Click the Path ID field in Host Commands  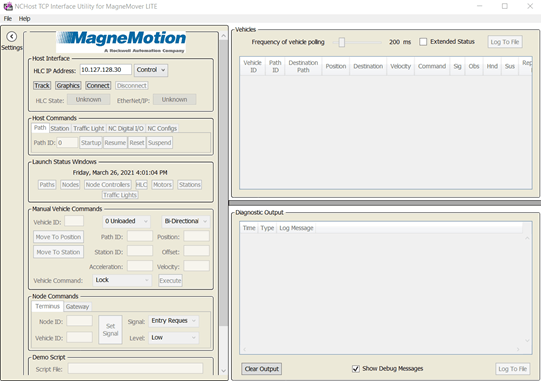coord(67,143)
